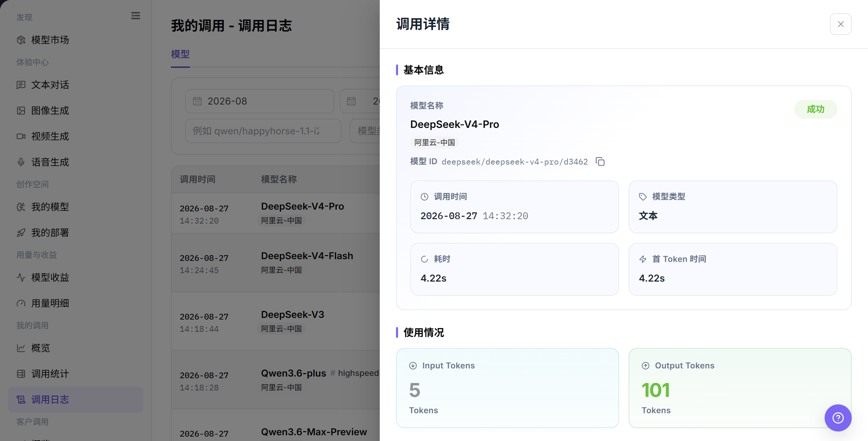This screenshot has width=868, height=441.
Task: Go to 文本对话 in the sidebar
Action: click(x=75, y=85)
